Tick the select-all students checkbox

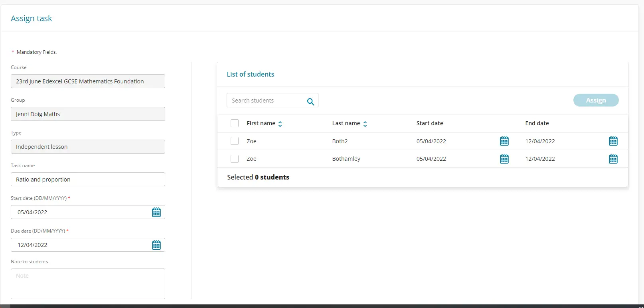point(235,123)
